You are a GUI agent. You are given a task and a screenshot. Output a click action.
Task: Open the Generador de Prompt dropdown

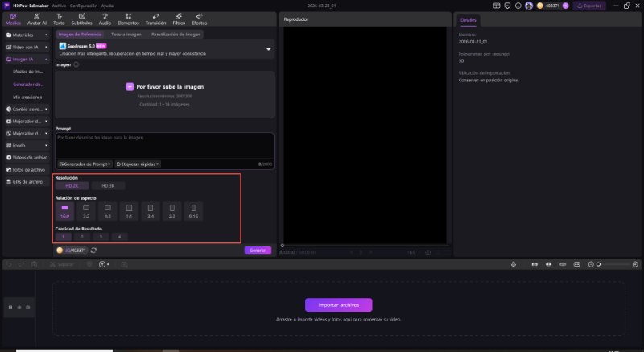[x=85, y=164]
